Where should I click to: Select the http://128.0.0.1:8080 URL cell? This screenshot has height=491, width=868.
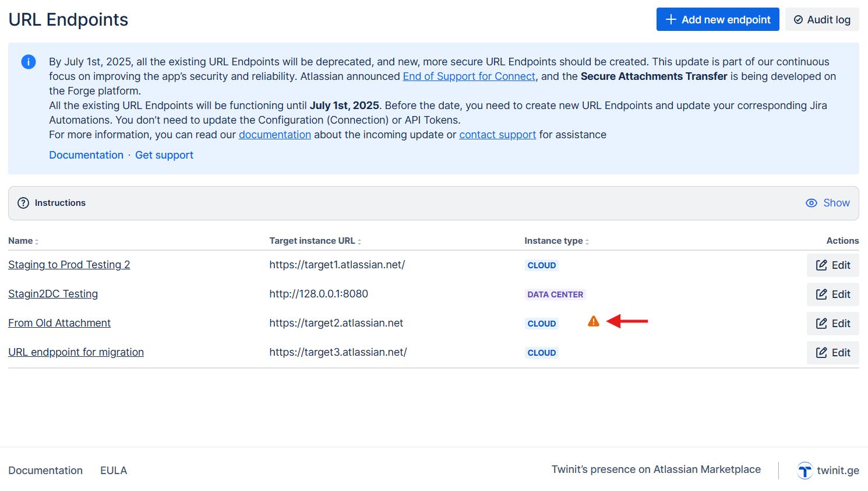319,294
